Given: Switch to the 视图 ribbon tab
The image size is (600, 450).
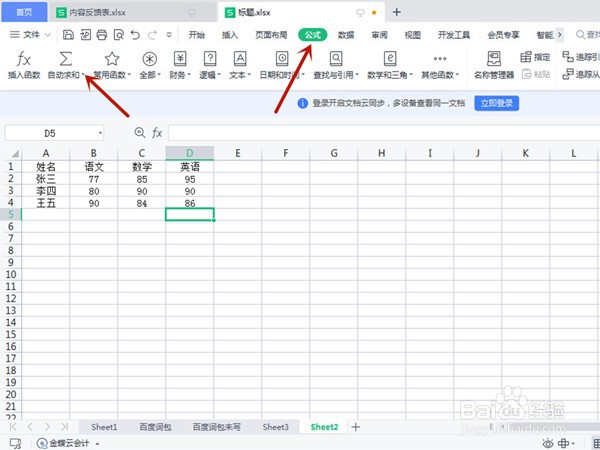Looking at the screenshot, I should point(412,35).
